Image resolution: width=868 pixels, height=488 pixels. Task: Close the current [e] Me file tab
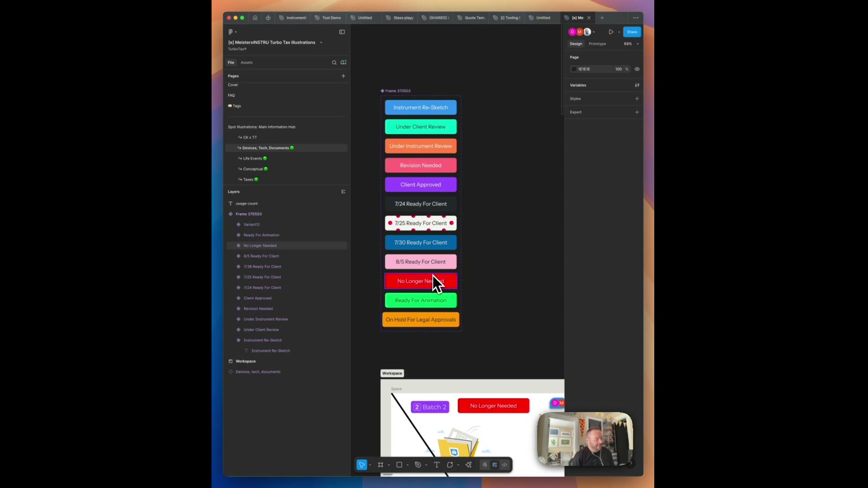pos(589,18)
